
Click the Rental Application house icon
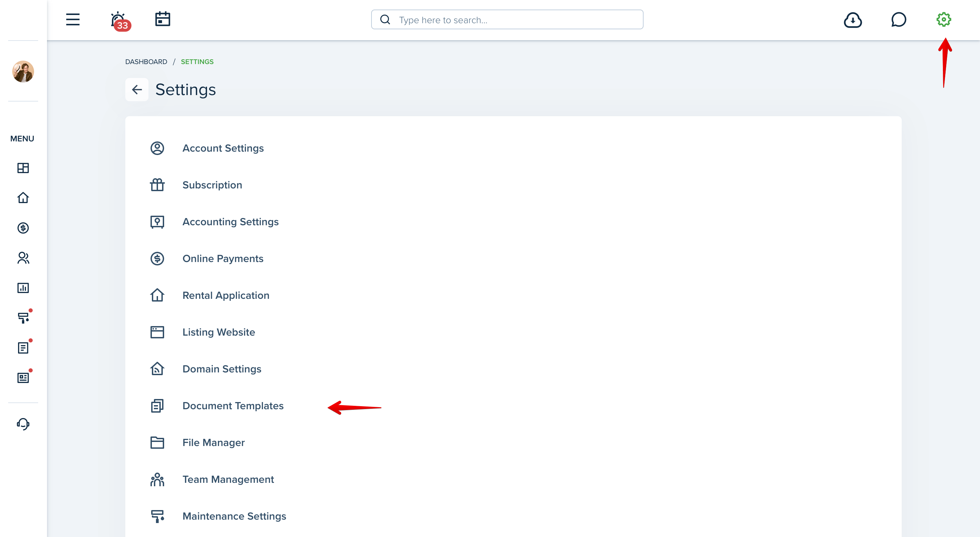coord(157,295)
